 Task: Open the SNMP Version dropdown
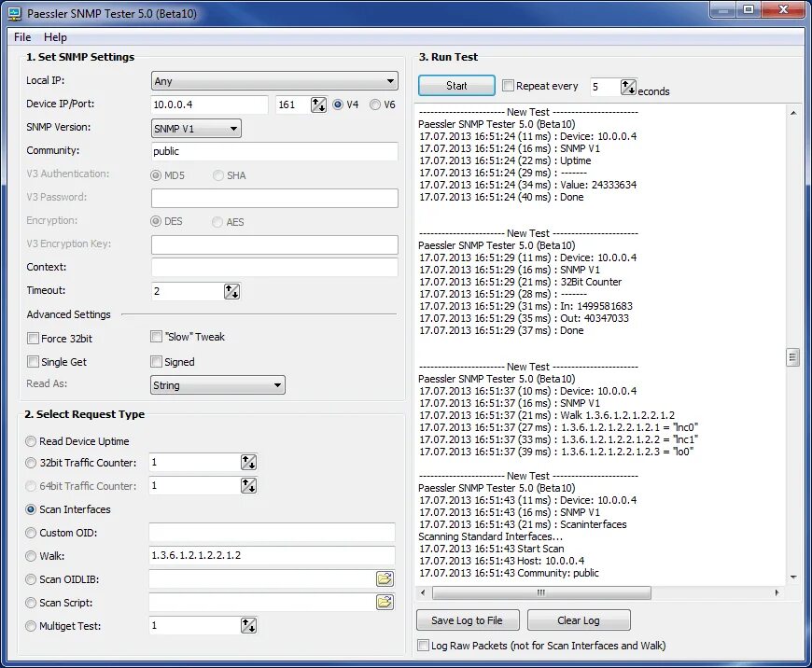coord(196,129)
